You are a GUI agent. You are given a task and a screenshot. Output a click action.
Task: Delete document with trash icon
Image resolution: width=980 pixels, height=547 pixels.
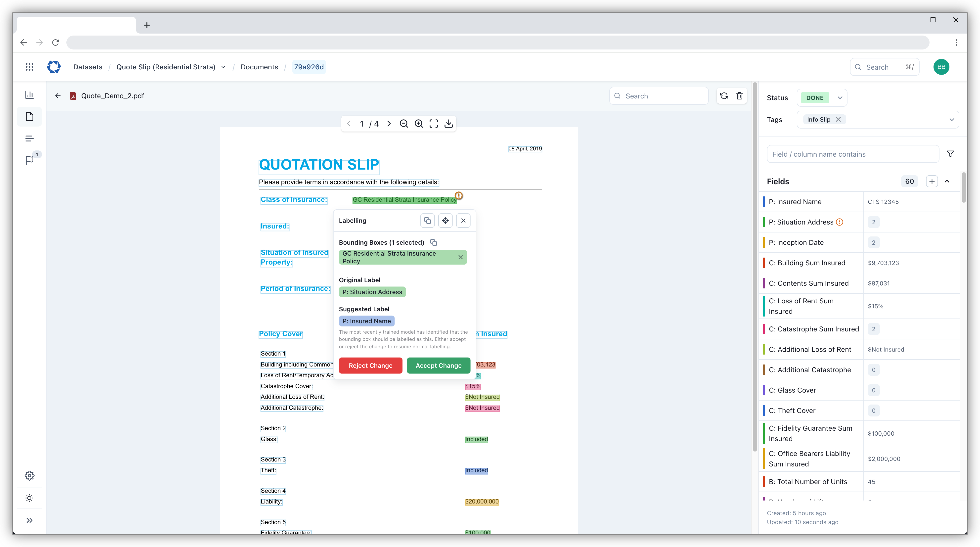click(x=739, y=96)
